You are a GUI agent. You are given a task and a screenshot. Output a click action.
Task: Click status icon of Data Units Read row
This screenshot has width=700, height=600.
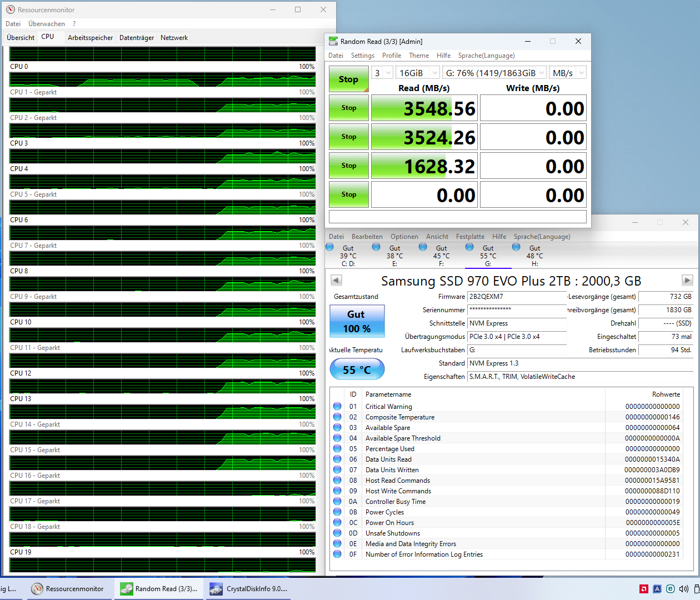(337, 459)
